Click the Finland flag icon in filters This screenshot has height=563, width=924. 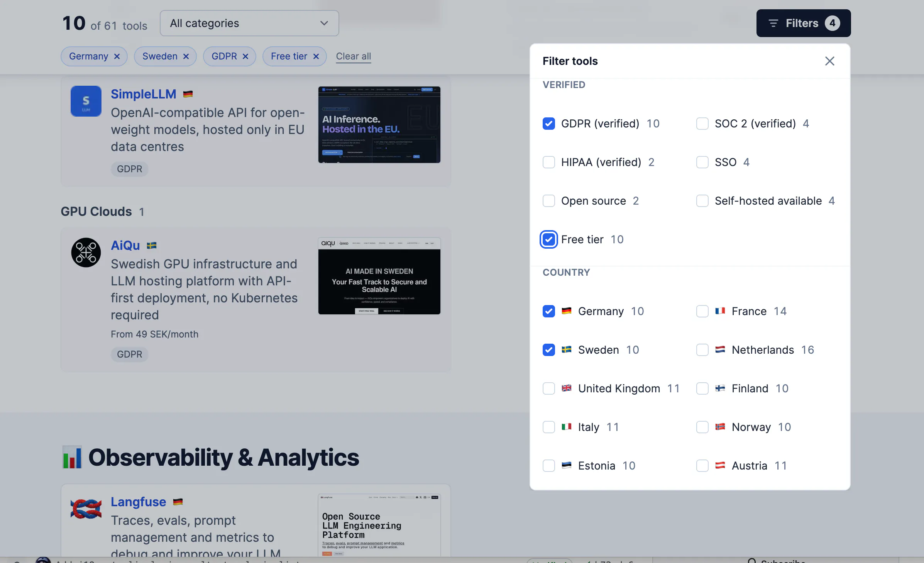tap(720, 388)
